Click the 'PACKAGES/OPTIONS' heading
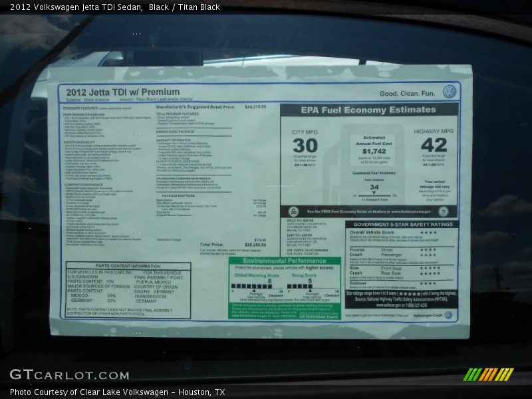The width and height of the screenshot is (532, 399). coord(178,196)
